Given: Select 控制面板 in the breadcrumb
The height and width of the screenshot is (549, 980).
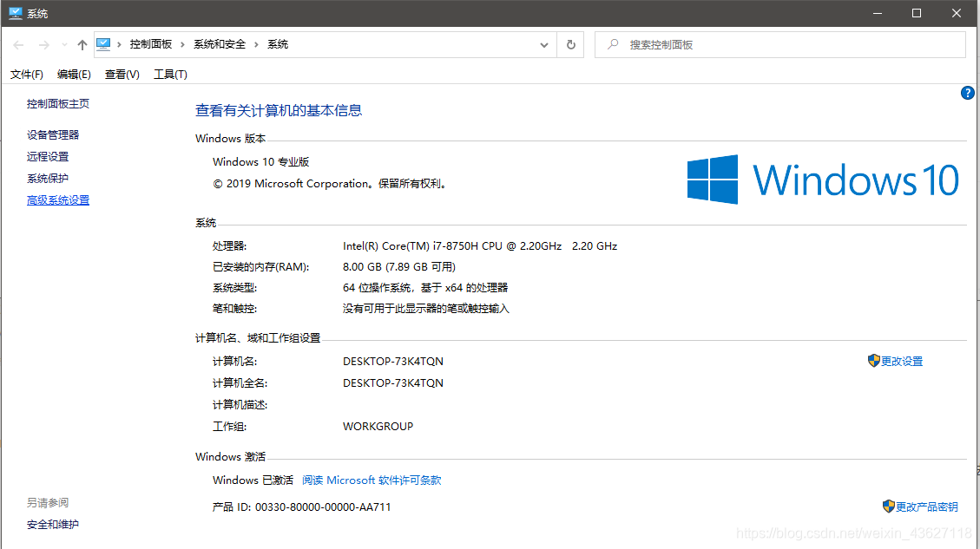Looking at the screenshot, I should [x=151, y=44].
